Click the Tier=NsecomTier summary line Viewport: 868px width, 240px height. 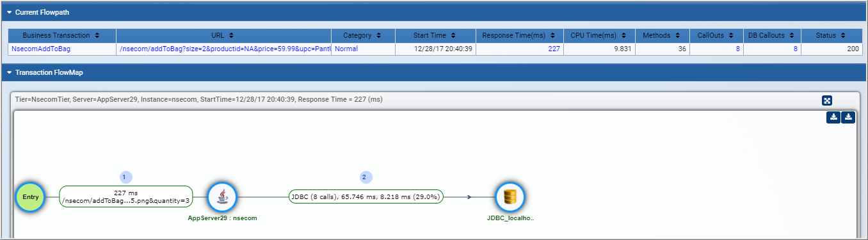coord(198,100)
